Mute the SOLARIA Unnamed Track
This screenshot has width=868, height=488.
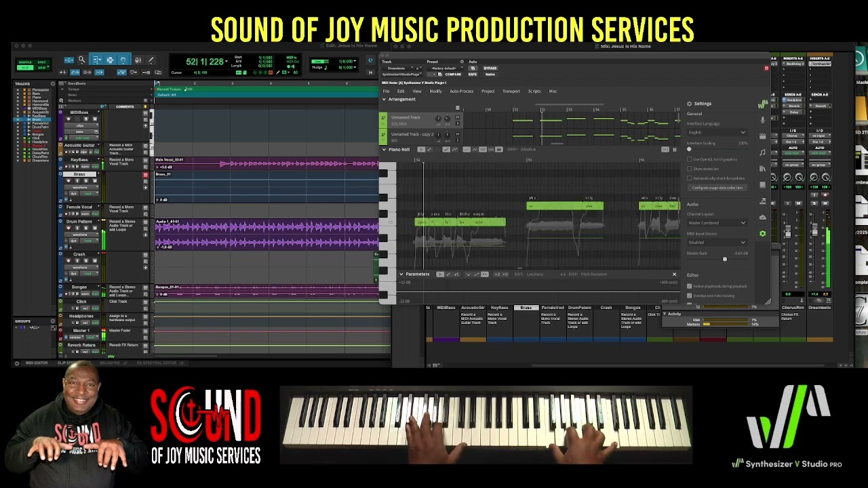[x=458, y=117]
